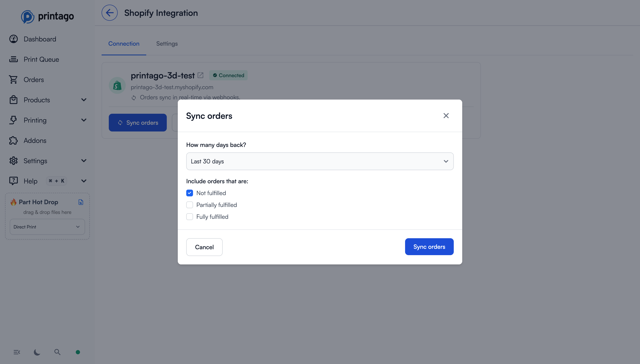Click the green status indicator dot
The height and width of the screenshot is (364, 640).
point(78,352)
